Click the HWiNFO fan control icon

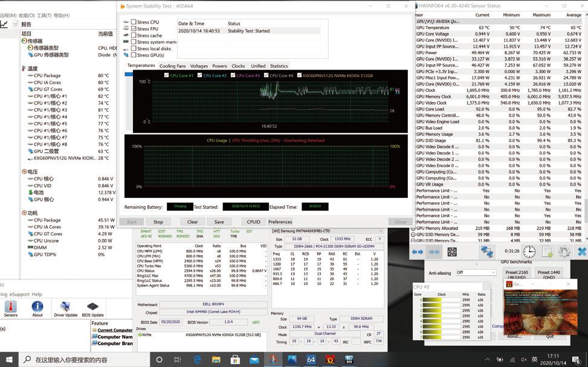point(451,252)
